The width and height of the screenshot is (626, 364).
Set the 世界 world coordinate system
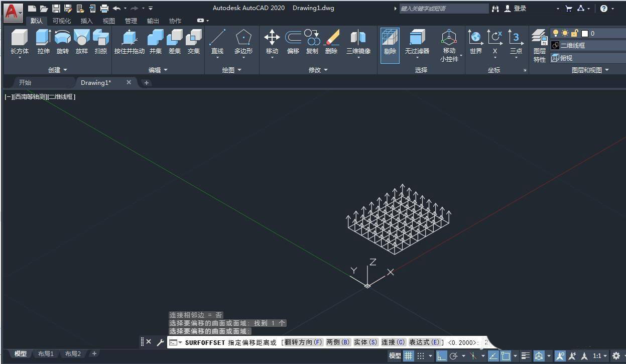[476, 42]
